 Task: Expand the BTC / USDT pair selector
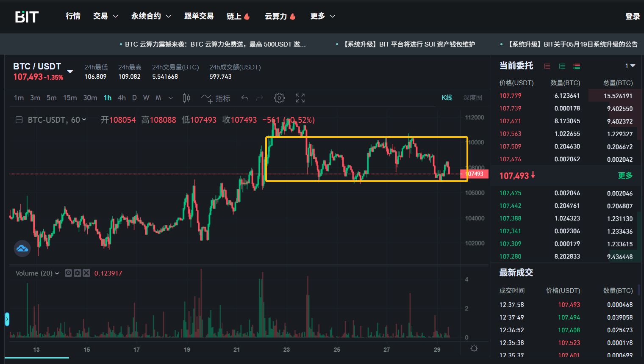point(70,71)
